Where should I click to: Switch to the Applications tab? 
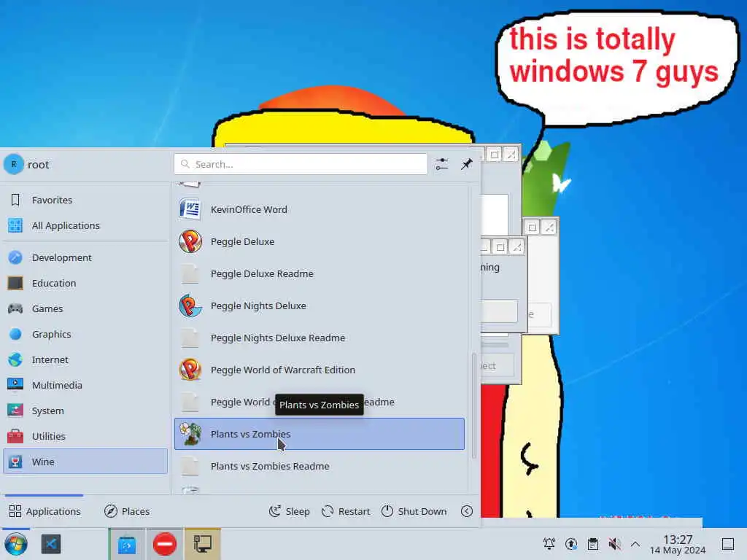click(44, 511)
